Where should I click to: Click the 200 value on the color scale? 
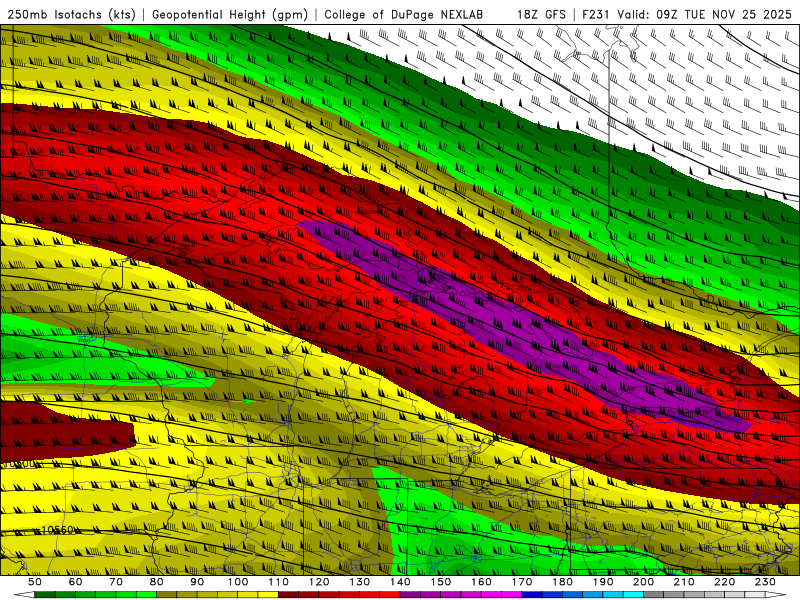[643, 582]
